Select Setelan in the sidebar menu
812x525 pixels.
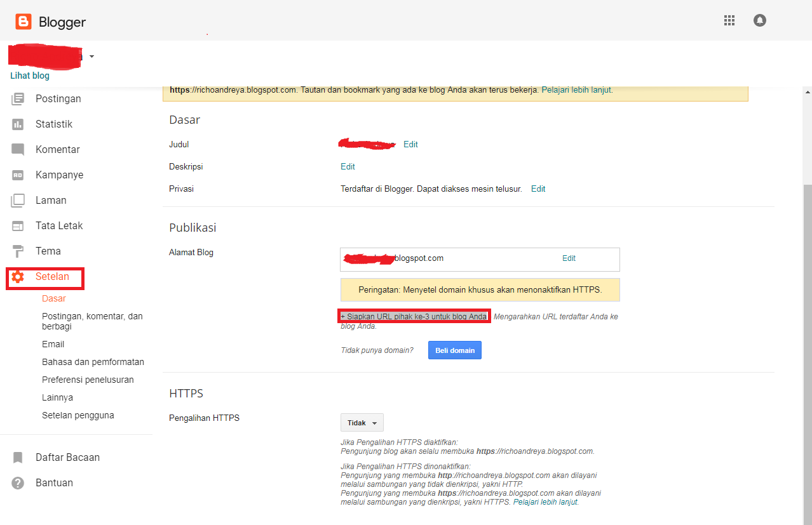coord(51,277)
